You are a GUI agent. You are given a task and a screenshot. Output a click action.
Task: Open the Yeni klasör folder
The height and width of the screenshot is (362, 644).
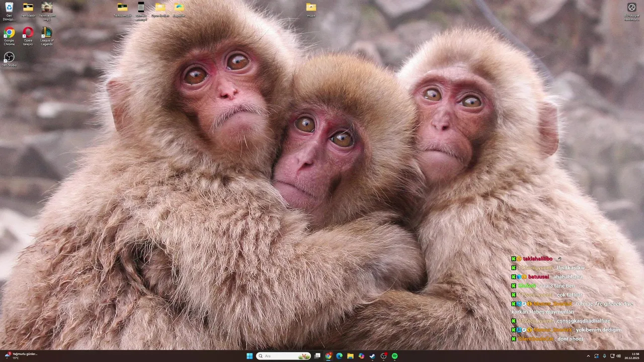28,10
